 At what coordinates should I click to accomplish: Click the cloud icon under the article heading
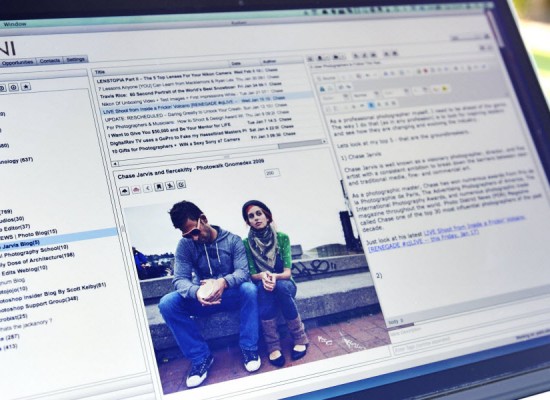click(125, 191)
